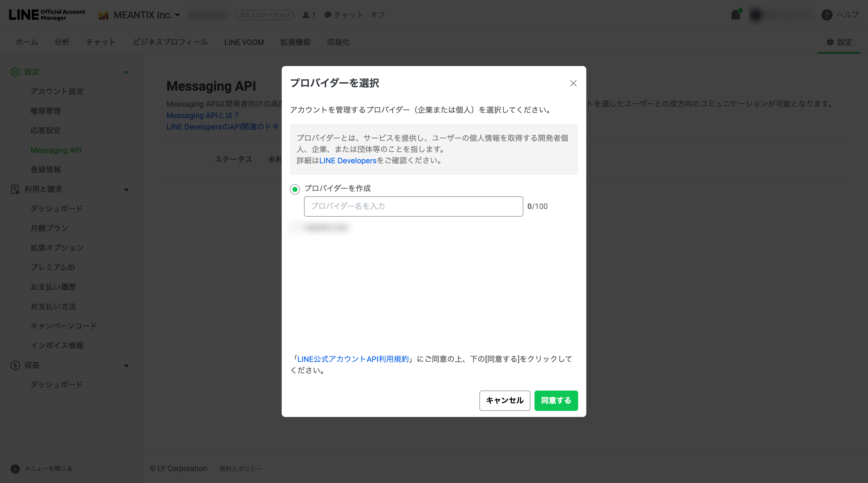Open アカウント設定 in the sidebar
This screenshot has height=483, width=868.
(x=57, y=91)
